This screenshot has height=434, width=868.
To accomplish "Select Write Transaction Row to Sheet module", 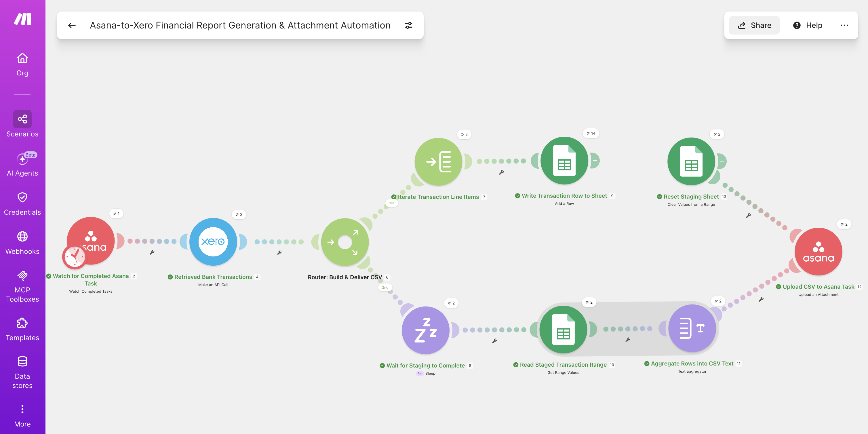I will [564, 161].
